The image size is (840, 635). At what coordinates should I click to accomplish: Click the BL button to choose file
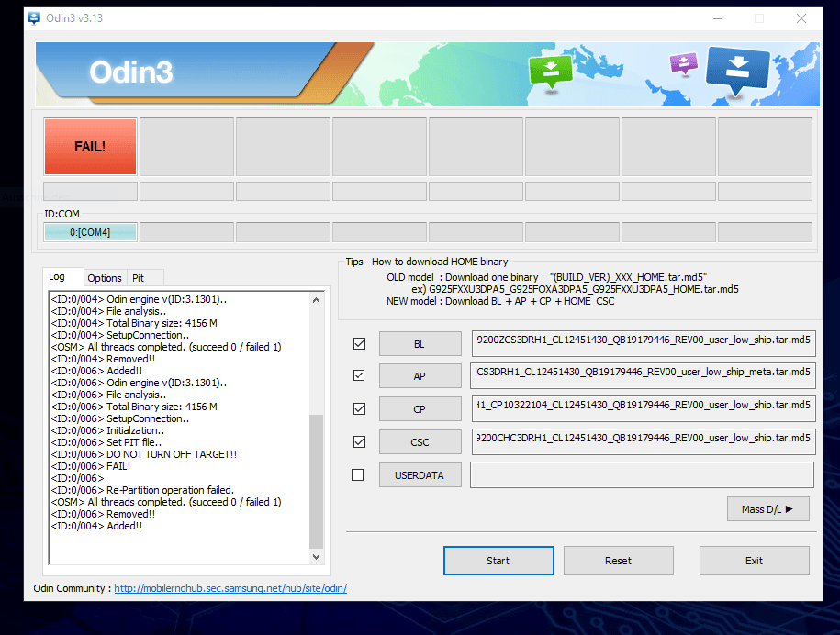point(420,344)
